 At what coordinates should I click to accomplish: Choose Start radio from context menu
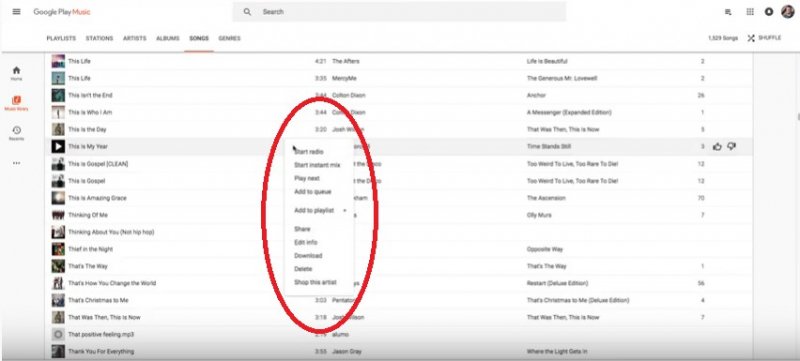pos(309,152)
